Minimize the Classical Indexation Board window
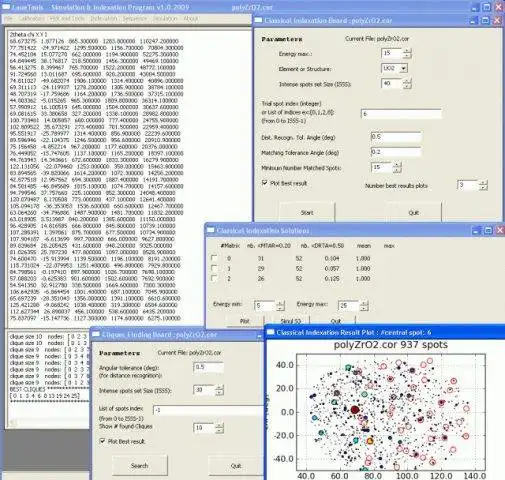The image size is (505, 480). point(474,21)
